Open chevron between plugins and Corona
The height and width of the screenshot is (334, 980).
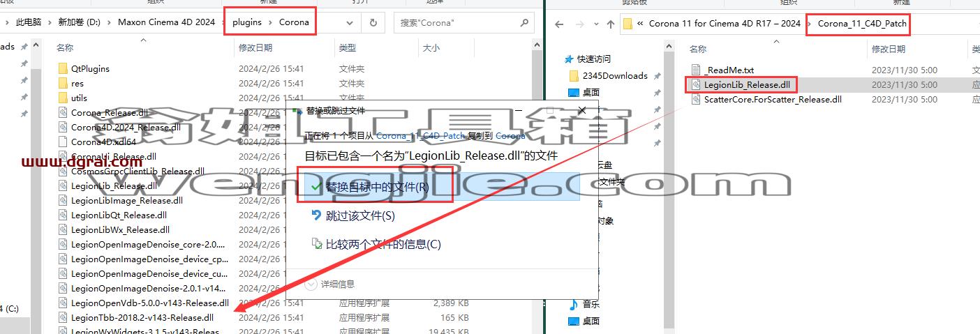270,22
